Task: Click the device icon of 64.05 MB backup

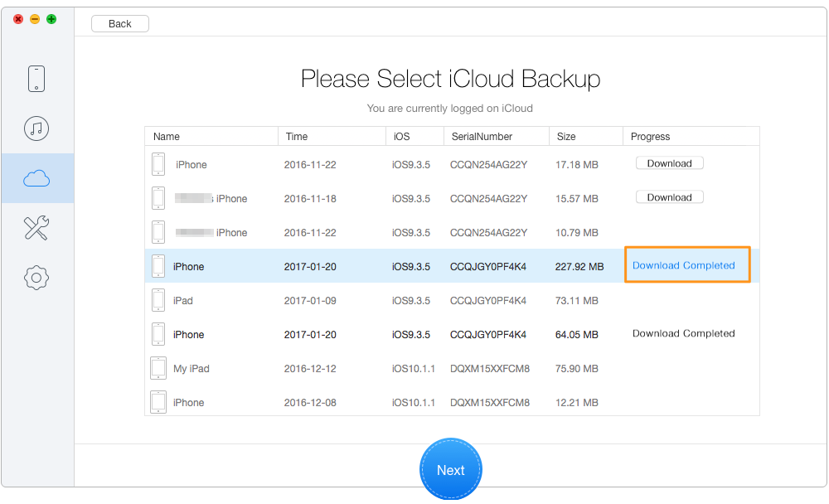Action: tap(158, 334)
